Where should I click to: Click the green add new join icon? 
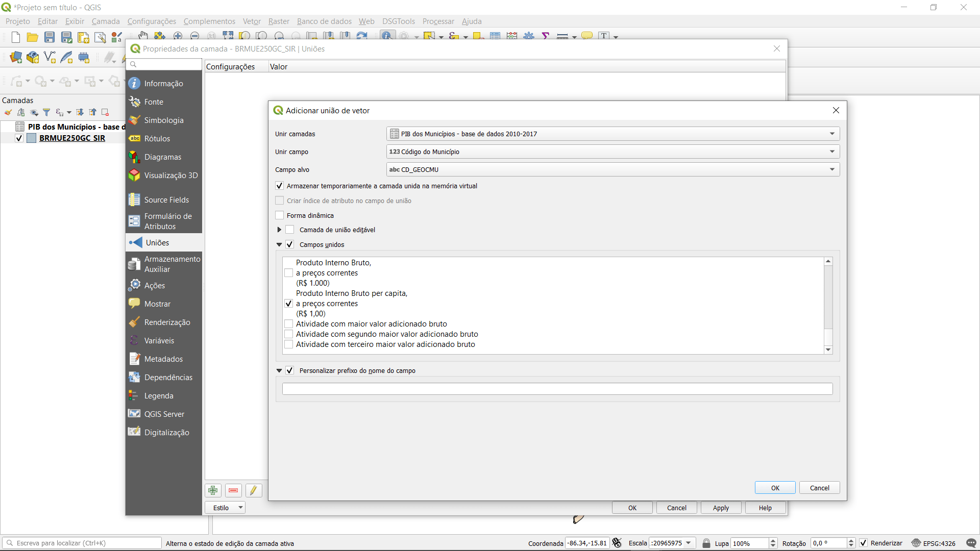pos(213,490)
